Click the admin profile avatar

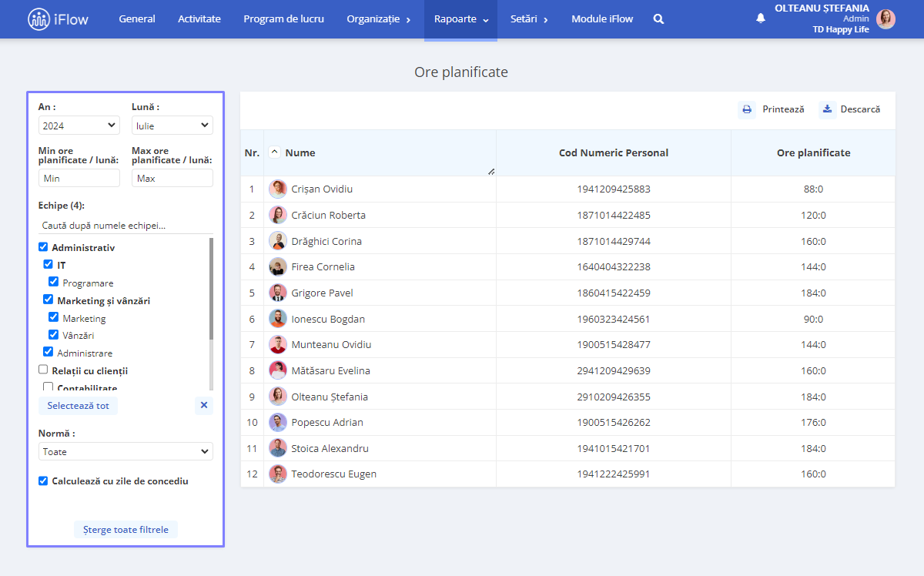[885, 19]
